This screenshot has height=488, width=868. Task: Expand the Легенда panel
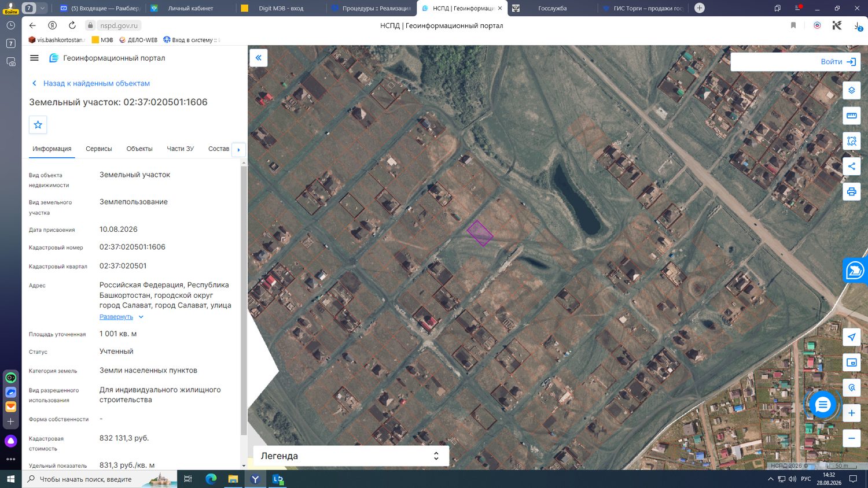coord(351,456)
